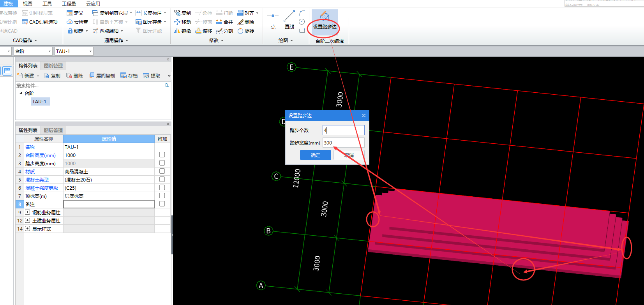Toggle 附加 checkbox for 混凝土强度等级 row
This screenshot has width=644, height=305.
(x=162, y=188)
